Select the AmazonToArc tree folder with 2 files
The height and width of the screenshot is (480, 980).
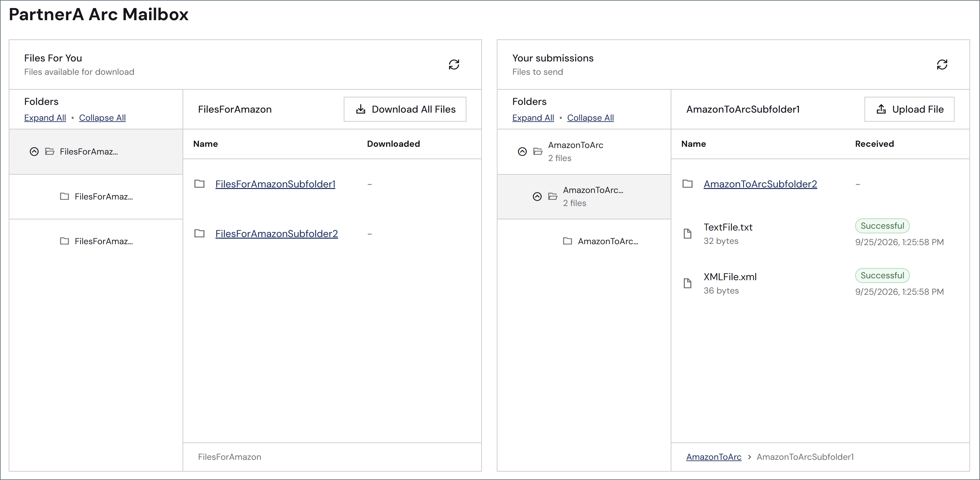point(584,152)
